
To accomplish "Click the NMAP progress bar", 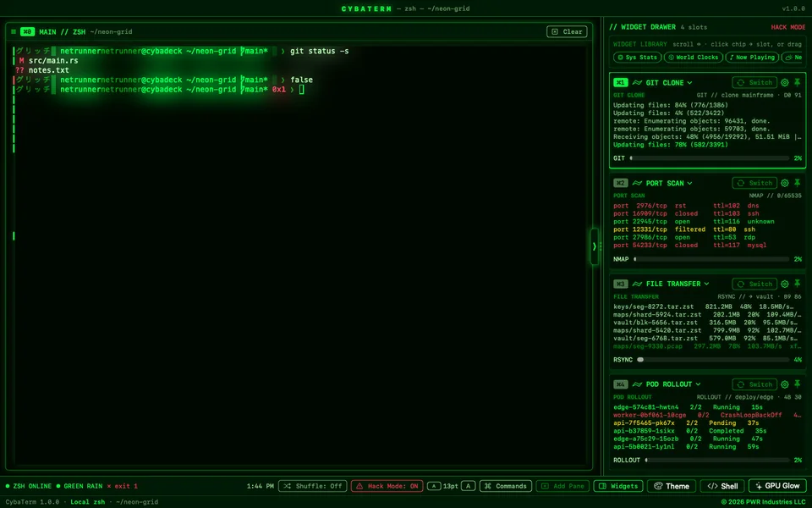I will (711, 259).
